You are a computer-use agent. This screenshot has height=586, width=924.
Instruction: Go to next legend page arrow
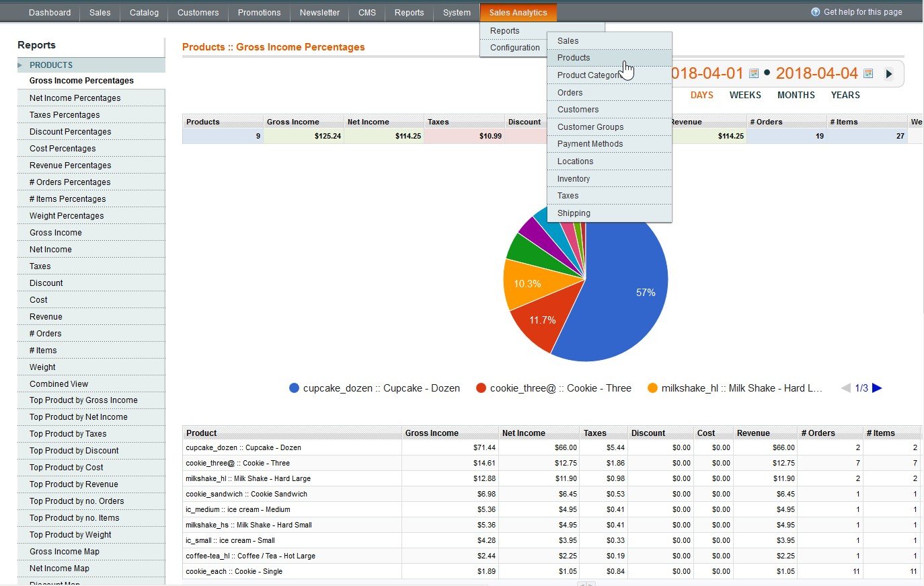pos(877,388)
